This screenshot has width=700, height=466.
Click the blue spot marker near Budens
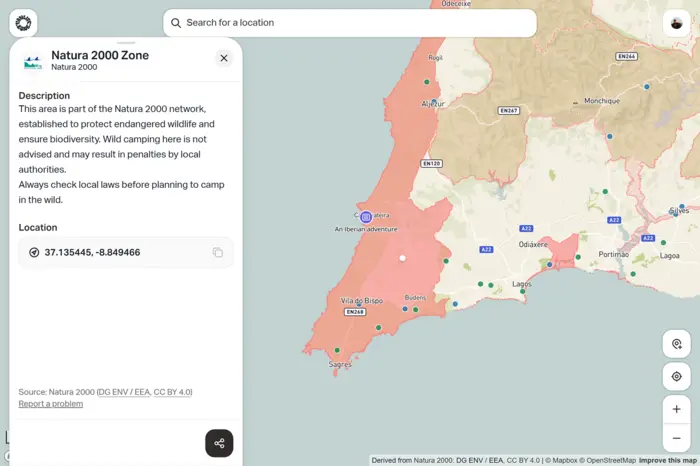pos(405,308)
